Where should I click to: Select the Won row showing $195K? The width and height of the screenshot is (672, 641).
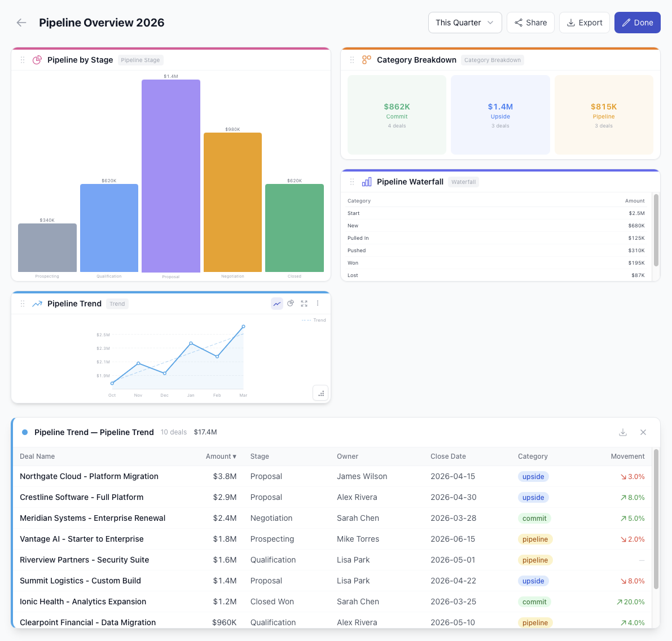pyautogui.click(x=496, y=263)
